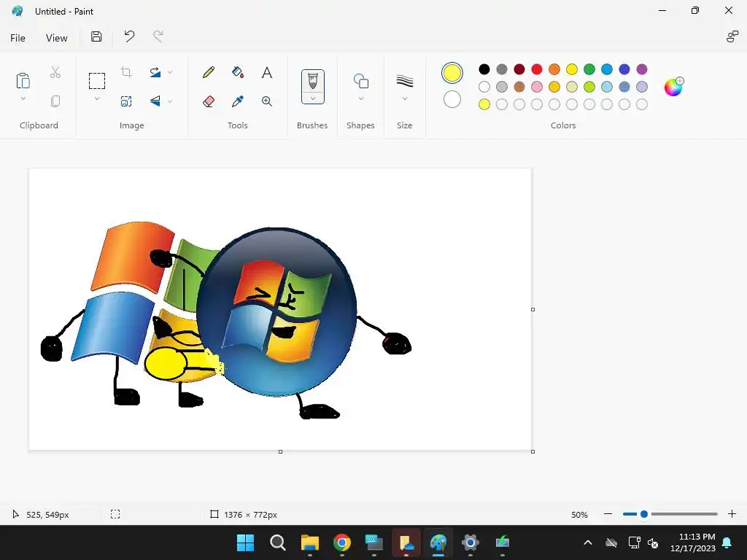Image resolution: width=747 pixels, height=560 pixels.
Task: Select Color 2 white background swatch
Action: (x=452, y=99)
